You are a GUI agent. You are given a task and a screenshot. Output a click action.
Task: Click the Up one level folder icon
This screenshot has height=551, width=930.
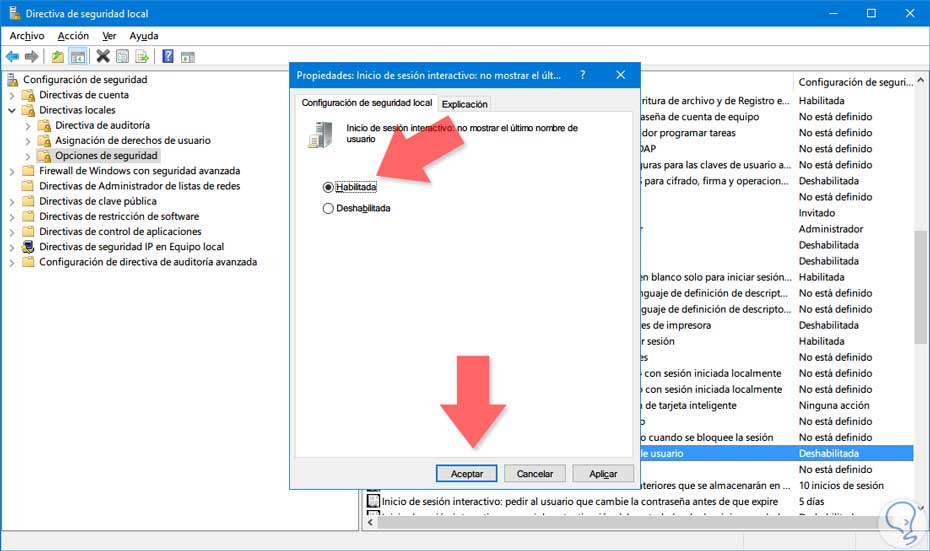point(58,57)
